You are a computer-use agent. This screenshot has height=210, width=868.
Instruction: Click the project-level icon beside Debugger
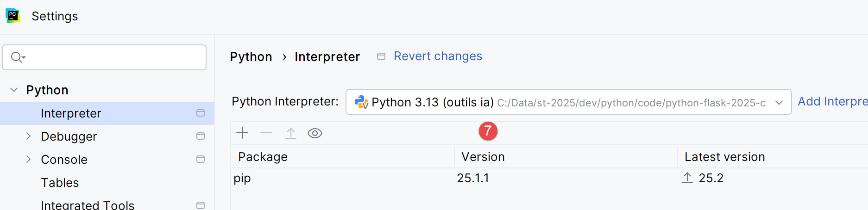pos(201,136)
